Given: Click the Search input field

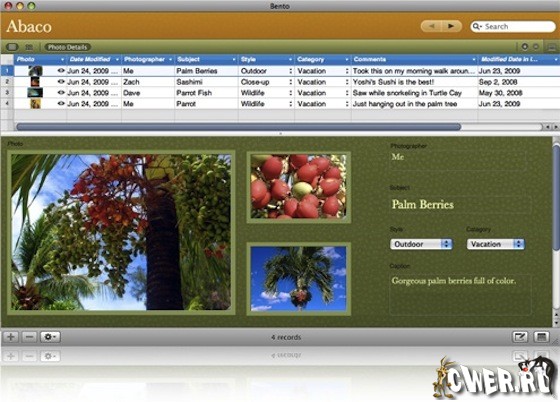Looking at the screenshot, I should (x=513, y=26).
